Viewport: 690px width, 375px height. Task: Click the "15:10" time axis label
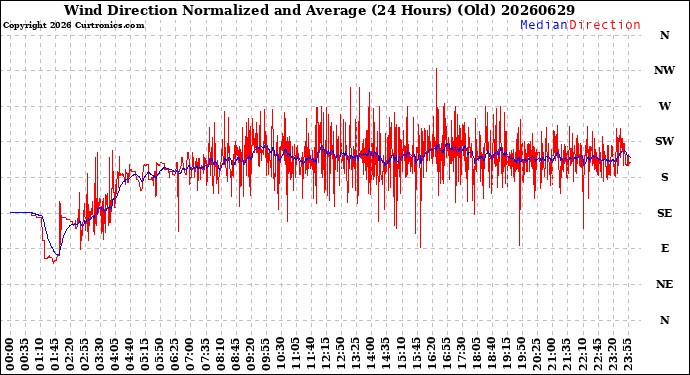pyautogui.click(x=400, y=354)
